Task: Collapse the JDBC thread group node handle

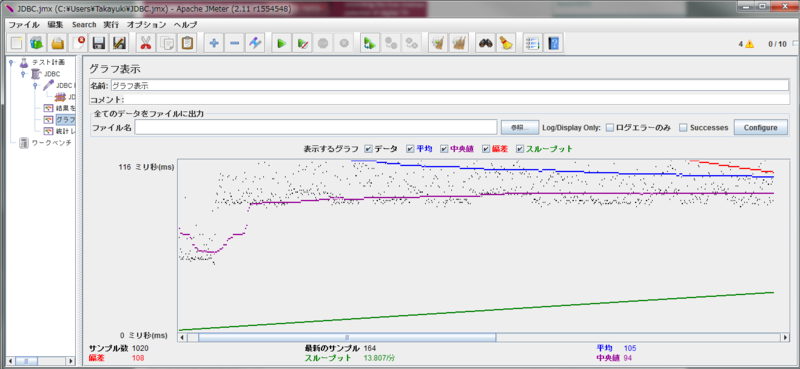Action: pos(23,74)
